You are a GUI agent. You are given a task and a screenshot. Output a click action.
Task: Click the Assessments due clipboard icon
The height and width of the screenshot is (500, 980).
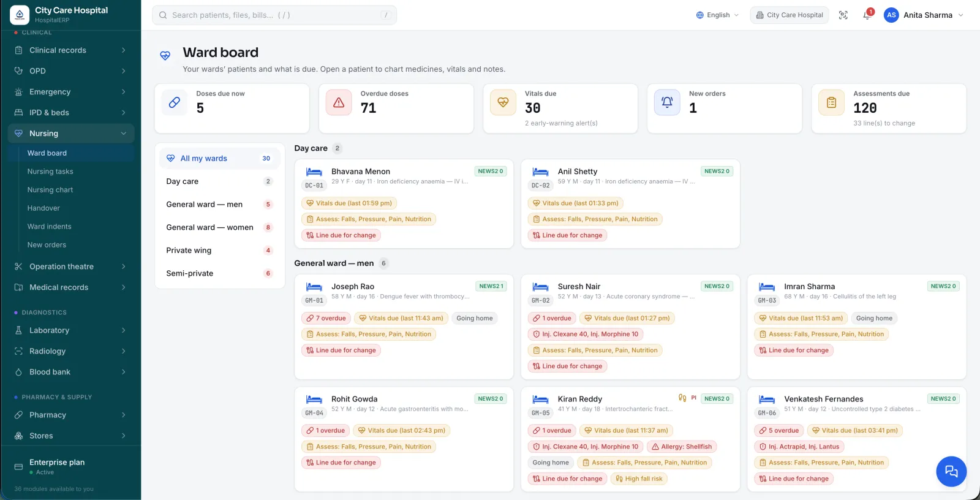[831, 102]
